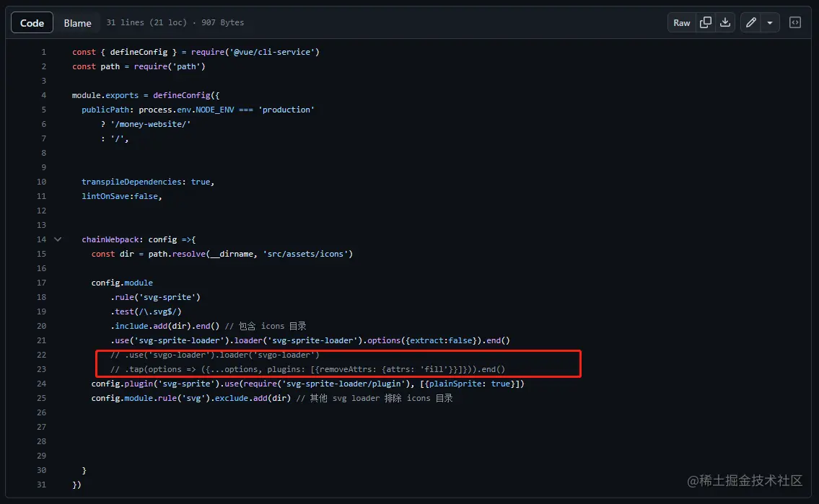Screen dimensions: 819x504
Task: Click 'removeAttrs' in the line 23 comment
Action: pos(345,369)
